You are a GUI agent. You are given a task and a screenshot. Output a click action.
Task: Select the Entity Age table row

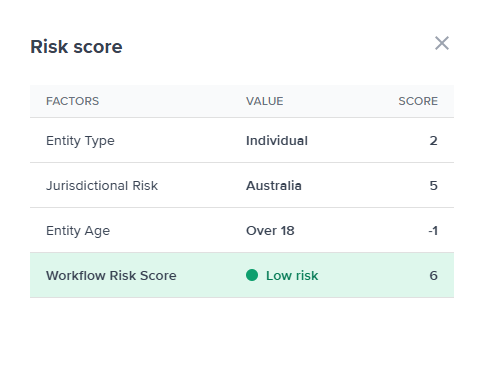tap(242, 230)
